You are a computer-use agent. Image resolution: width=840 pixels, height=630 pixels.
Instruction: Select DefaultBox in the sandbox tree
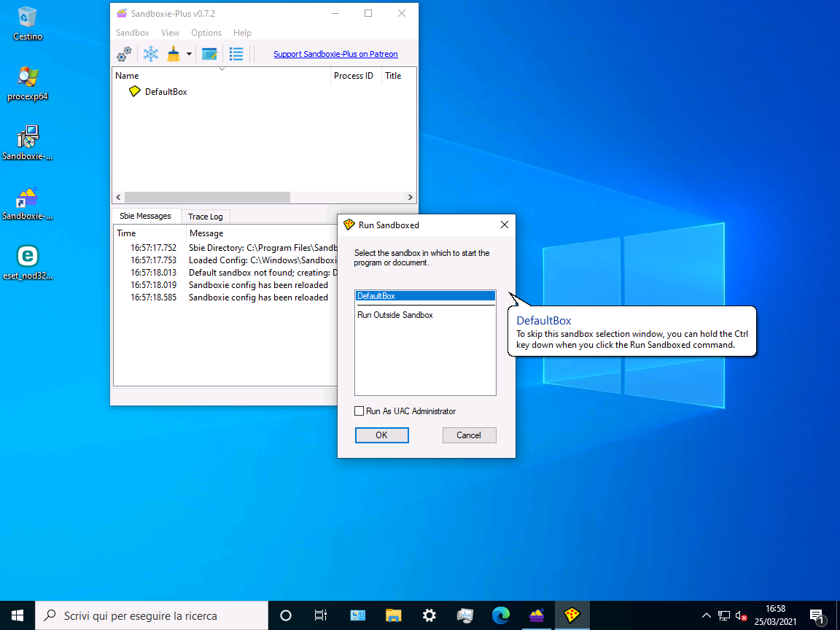166,92
